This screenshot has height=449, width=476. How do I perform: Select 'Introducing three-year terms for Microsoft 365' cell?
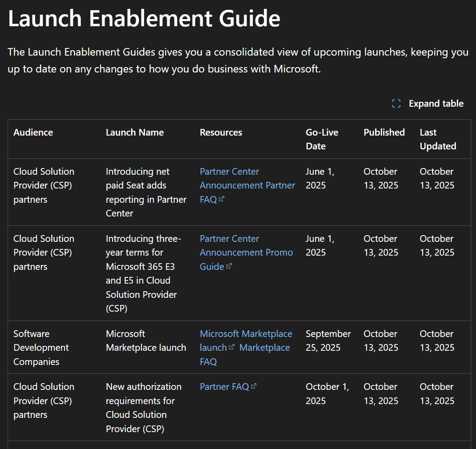143,273
